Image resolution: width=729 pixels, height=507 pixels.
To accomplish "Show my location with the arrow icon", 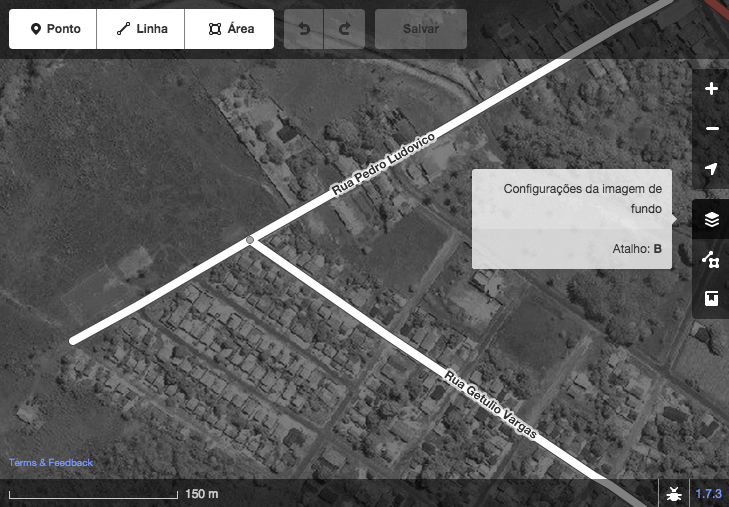I will point(711,169).
